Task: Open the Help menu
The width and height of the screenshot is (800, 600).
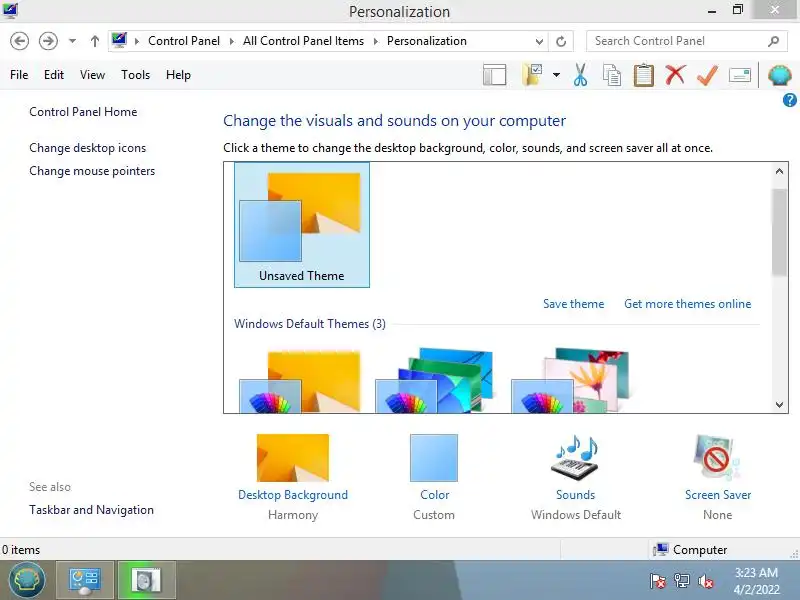Action: [178, 75]
